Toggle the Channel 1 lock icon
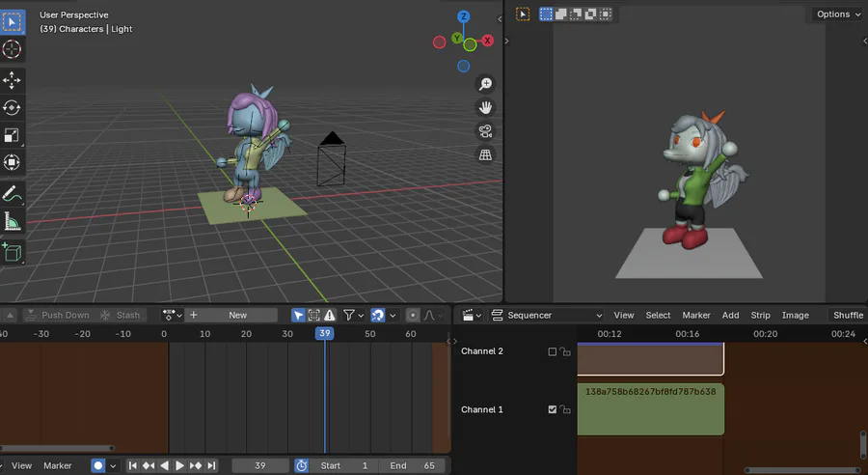This screenshot has width=868, height=475. click(564, 409)
